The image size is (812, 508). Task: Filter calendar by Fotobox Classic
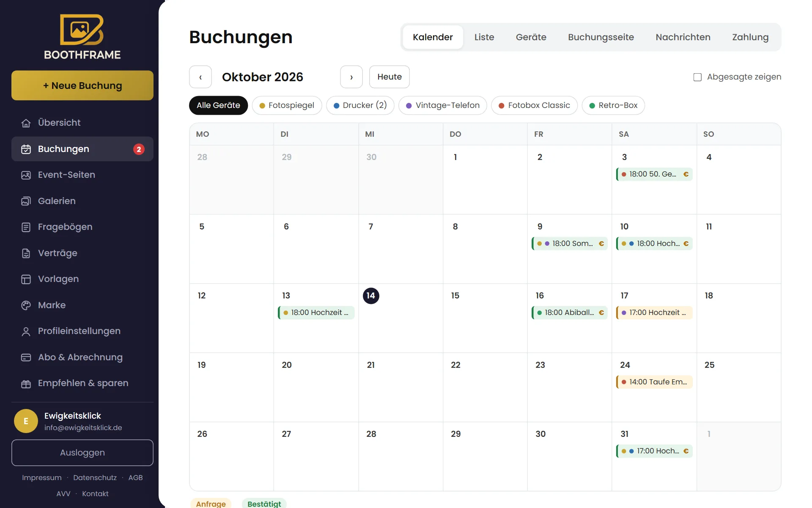[534, 105]
